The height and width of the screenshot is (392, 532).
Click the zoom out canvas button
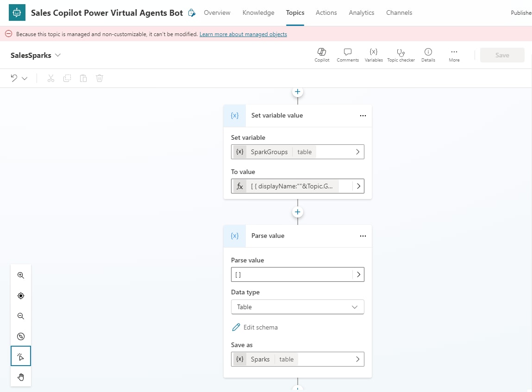(x=21, y=316)
